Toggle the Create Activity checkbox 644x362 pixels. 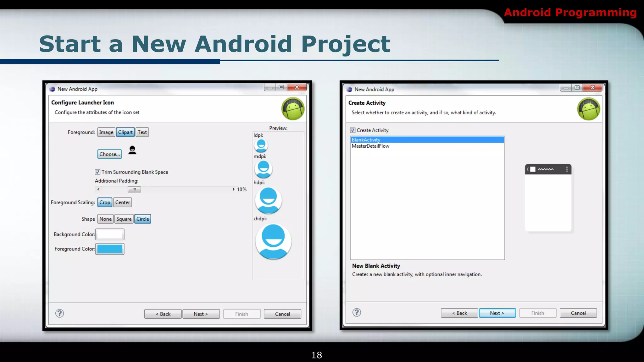tap(353, 130)
